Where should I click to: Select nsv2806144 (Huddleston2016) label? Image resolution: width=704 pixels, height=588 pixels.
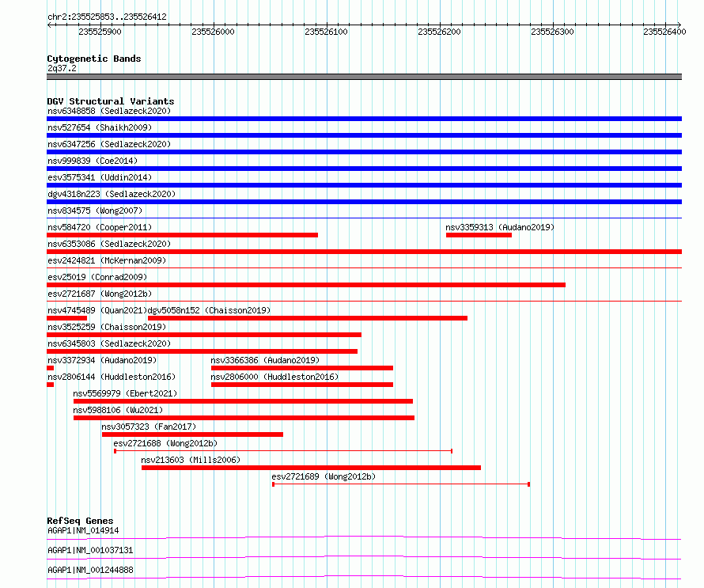pos(112,377)
